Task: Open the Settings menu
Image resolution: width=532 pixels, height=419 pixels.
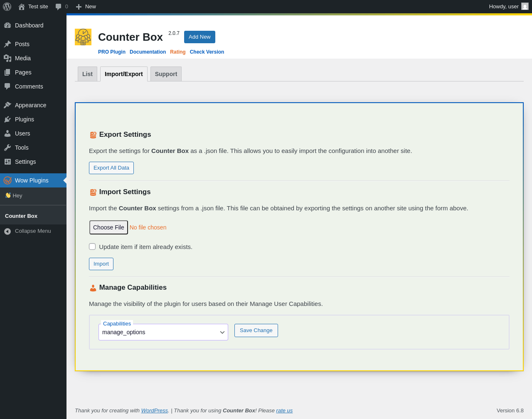Action: pyautogui.click(x=33, y=162)
